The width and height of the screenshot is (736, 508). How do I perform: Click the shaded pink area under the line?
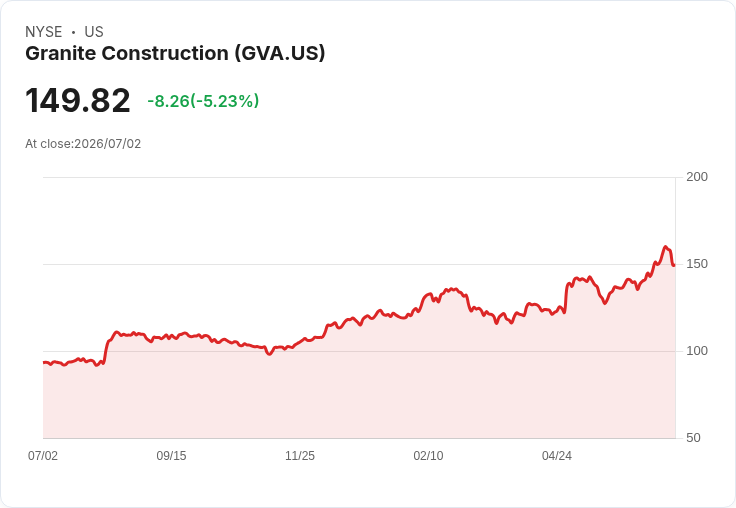coord(359,394)
